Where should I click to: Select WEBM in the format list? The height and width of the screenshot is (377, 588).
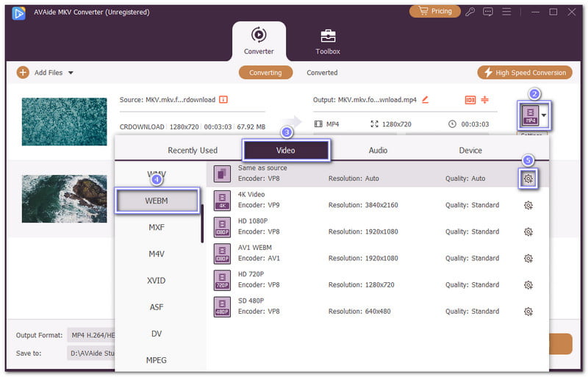[x=157, y=201]
